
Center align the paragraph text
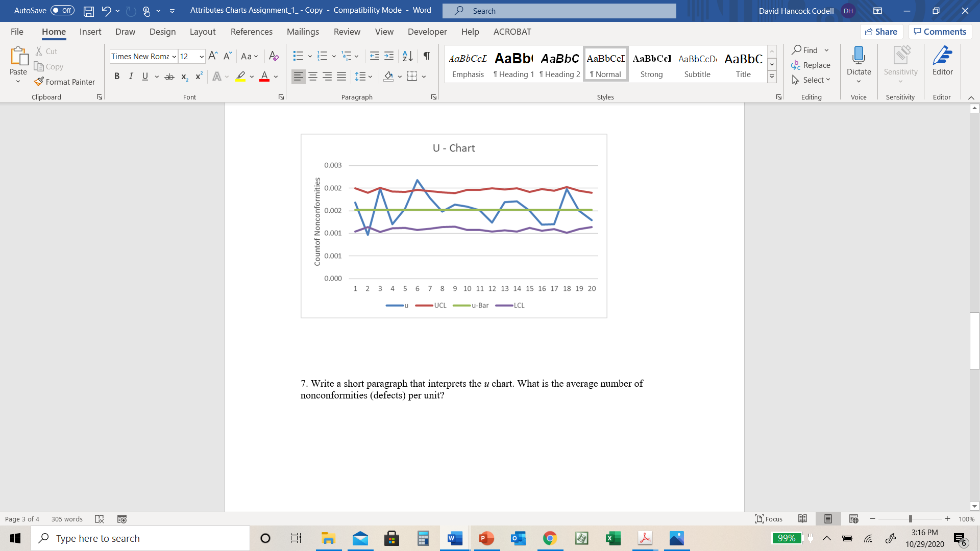click(x=313, y=77)
